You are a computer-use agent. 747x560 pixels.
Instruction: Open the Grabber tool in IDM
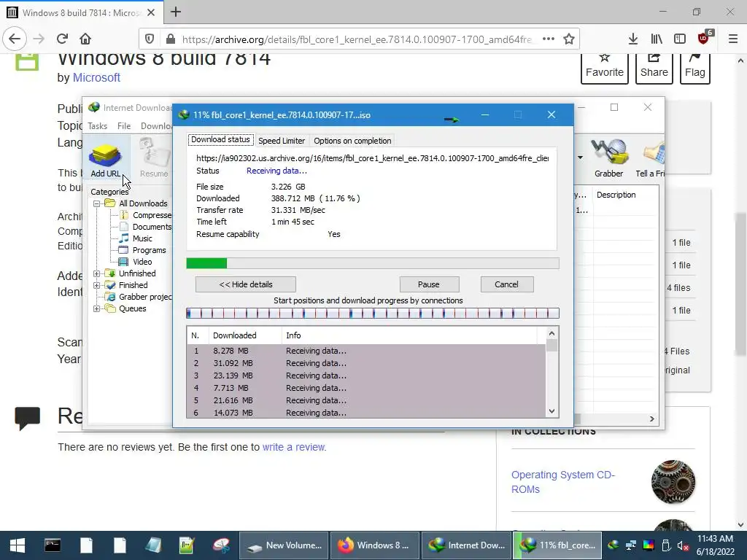608,159
